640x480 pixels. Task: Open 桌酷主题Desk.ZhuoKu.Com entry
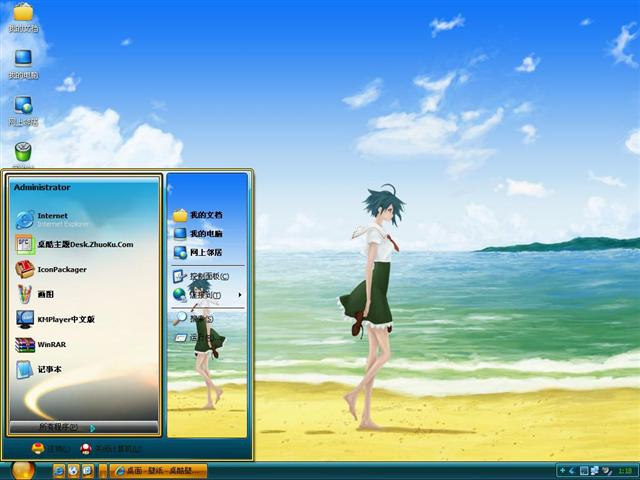pyautogui.click(x=75, y=244)
